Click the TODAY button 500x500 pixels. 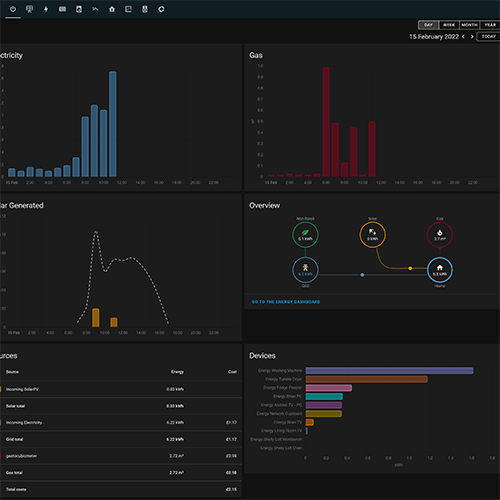click(489, 37)
